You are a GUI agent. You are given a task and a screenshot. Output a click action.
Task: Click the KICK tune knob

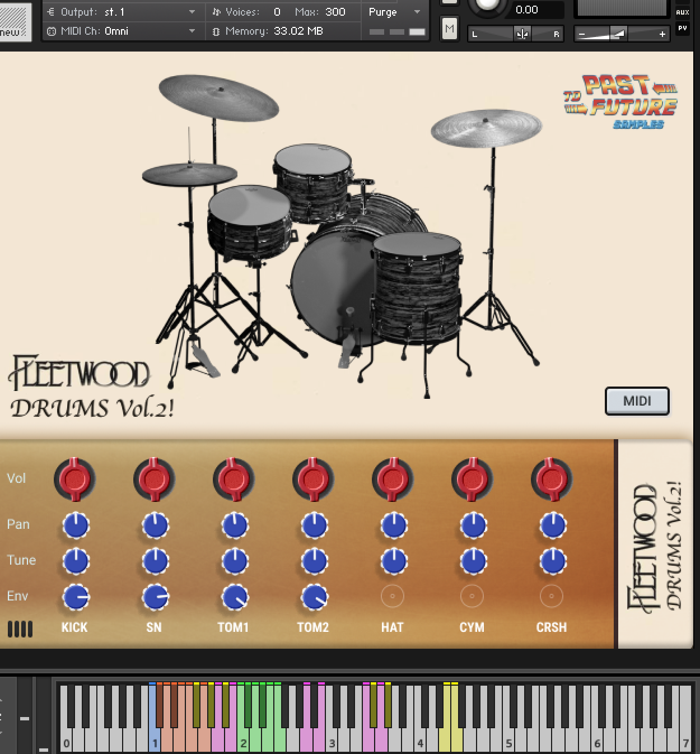point(76,561)
